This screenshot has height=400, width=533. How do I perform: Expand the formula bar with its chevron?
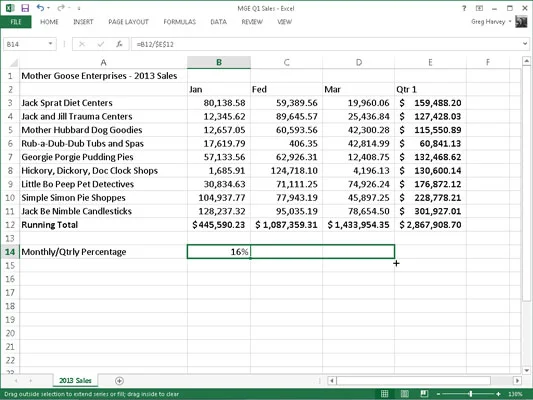[526, 44]
